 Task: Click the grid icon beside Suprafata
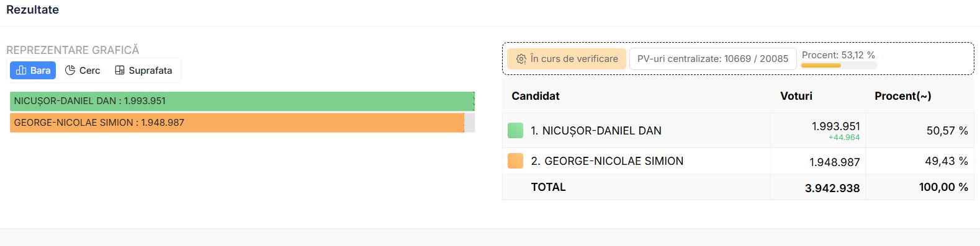[x=120, y=71]
